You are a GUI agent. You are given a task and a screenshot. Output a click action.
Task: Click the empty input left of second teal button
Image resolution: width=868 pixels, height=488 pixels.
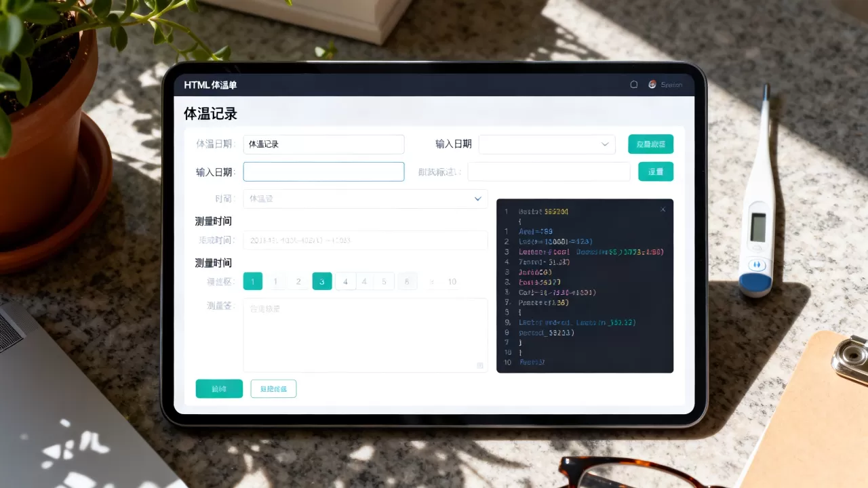pos(549,171)
